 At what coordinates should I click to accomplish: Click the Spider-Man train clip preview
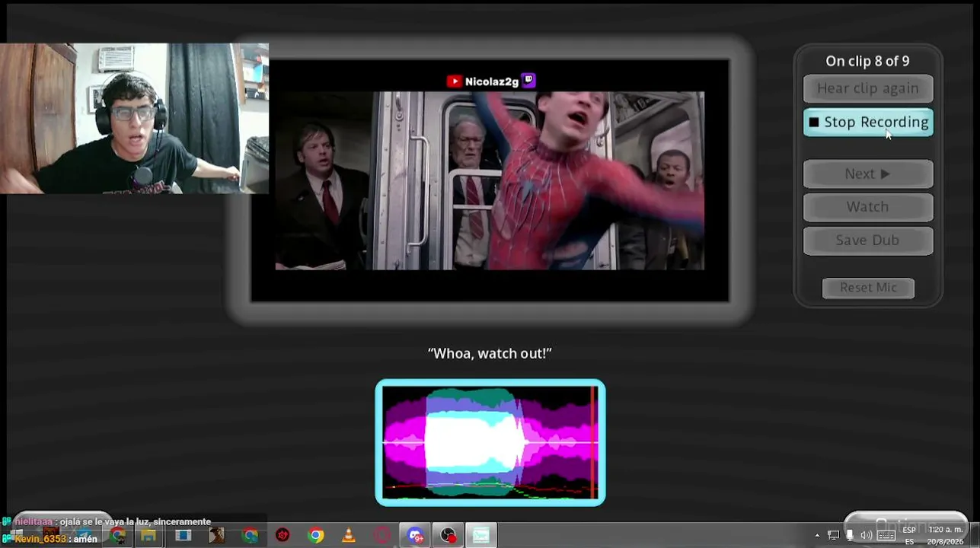click(x=490, y=180)
